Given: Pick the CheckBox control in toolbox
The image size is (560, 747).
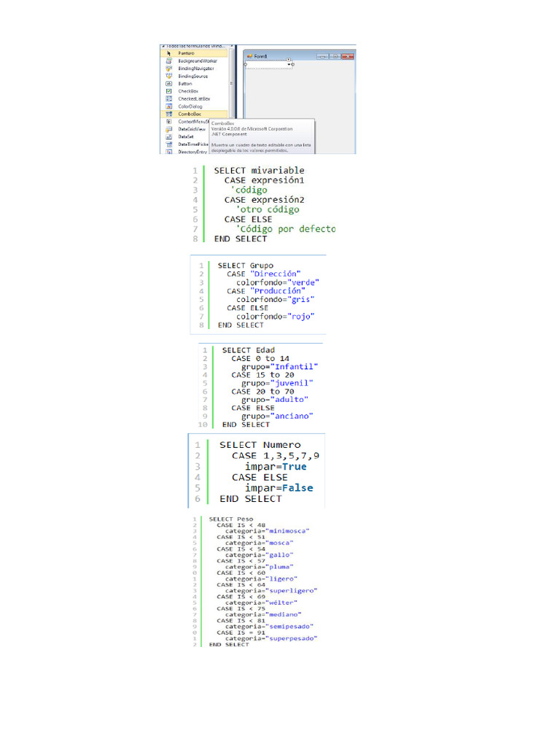Looking at the screenshot, I should point(187,91).
